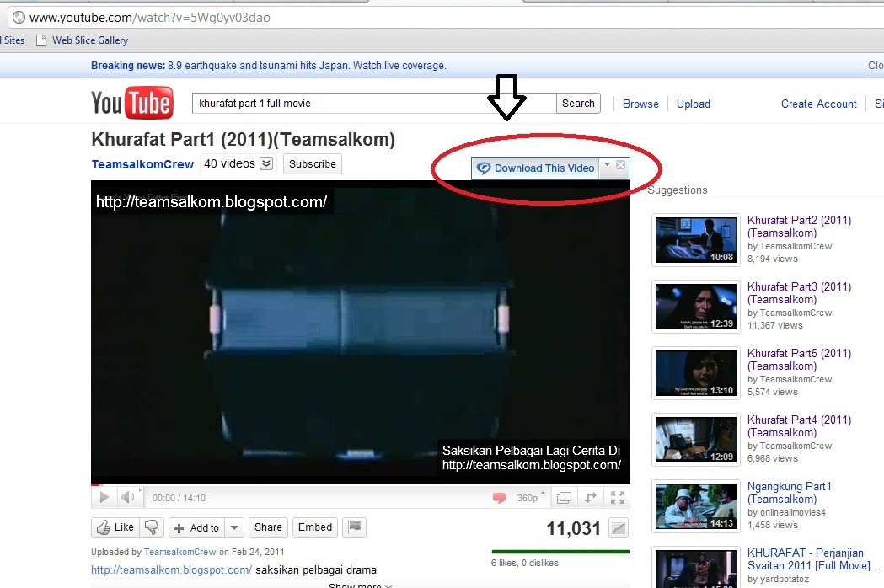Viewport: 884px width, 588px height.
Task: Click the likes and dislikes rating bar
Action: point(560,552)
